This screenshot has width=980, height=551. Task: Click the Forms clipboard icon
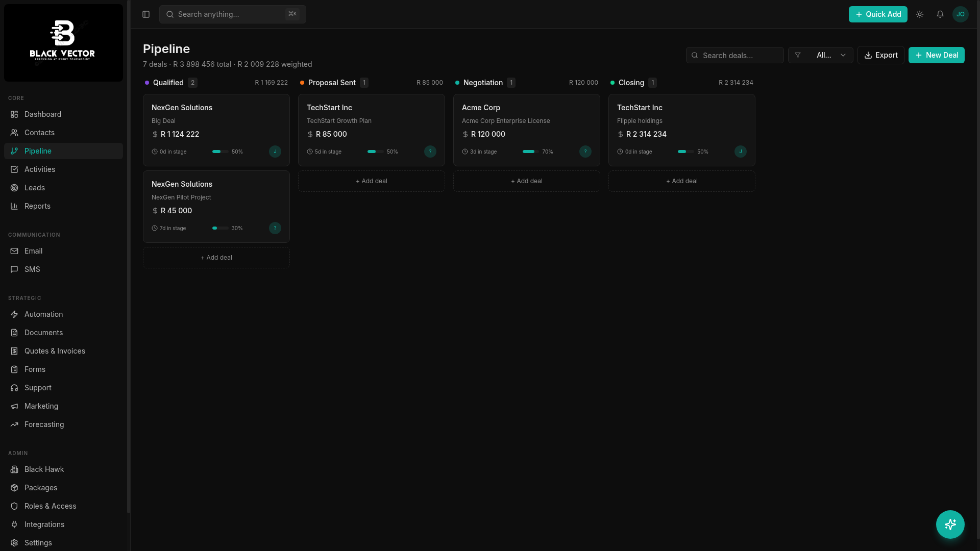point(14,369)
